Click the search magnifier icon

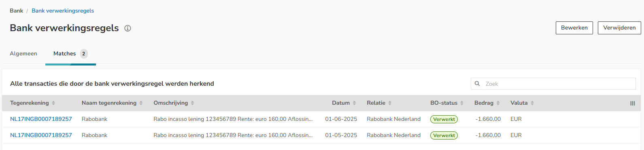477,84
